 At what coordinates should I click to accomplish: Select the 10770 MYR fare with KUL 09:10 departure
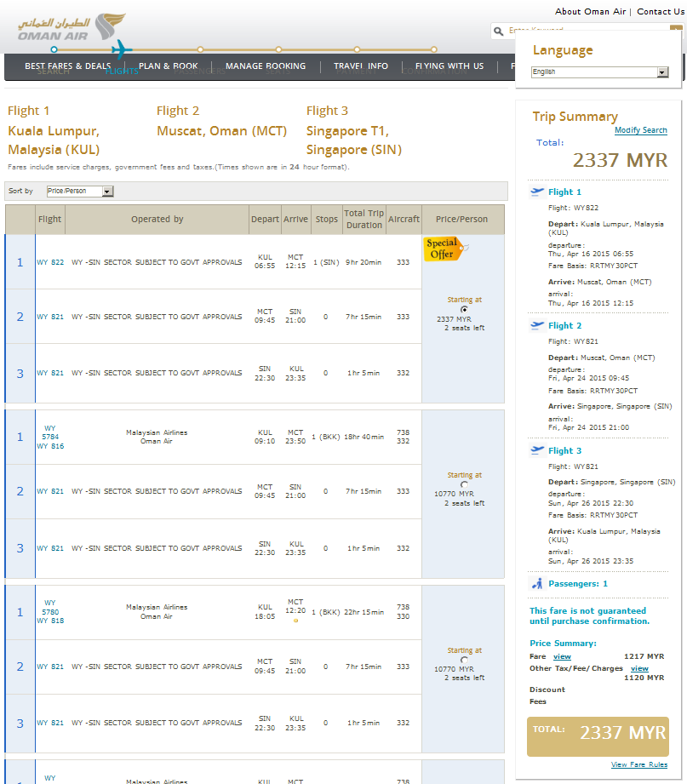point(464,484)
